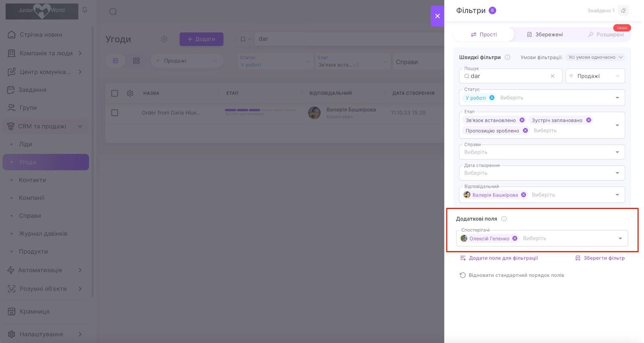This screenshot has height=343, width=644.
Task: Open Завдання in sidebar
Action: [32, 90]
